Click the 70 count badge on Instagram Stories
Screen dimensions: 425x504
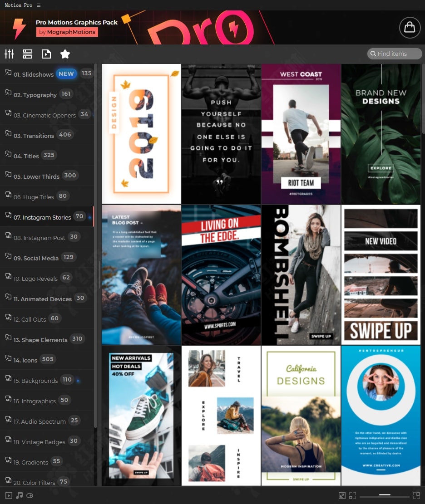(x=79, y=216)
